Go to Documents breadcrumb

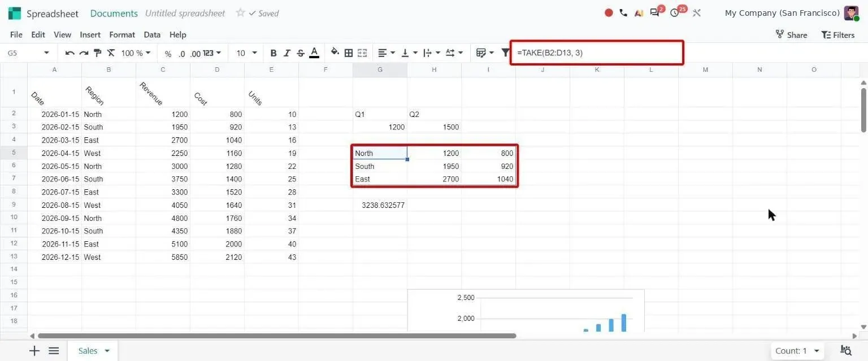(114, 13)
